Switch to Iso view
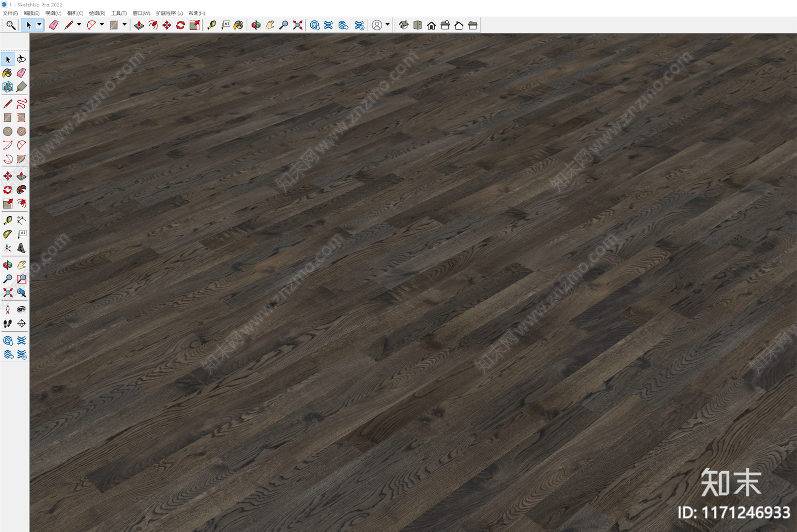 pos(403,25)
